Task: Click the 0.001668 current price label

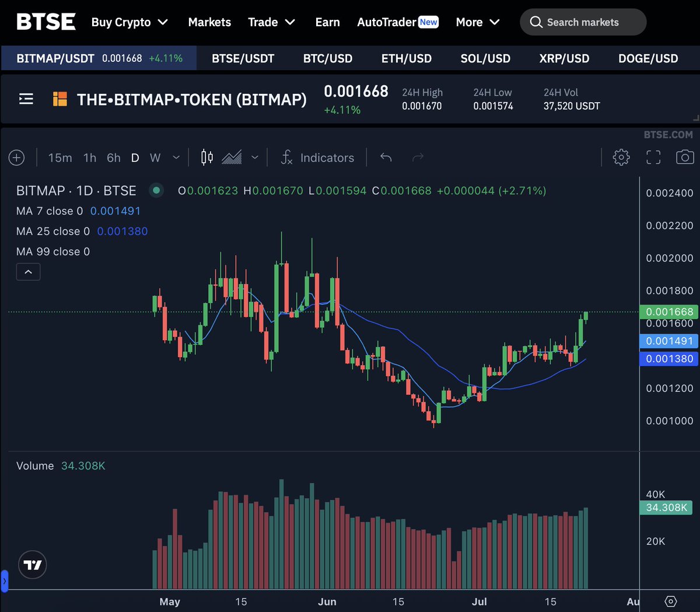Action: tap(669, 312)
